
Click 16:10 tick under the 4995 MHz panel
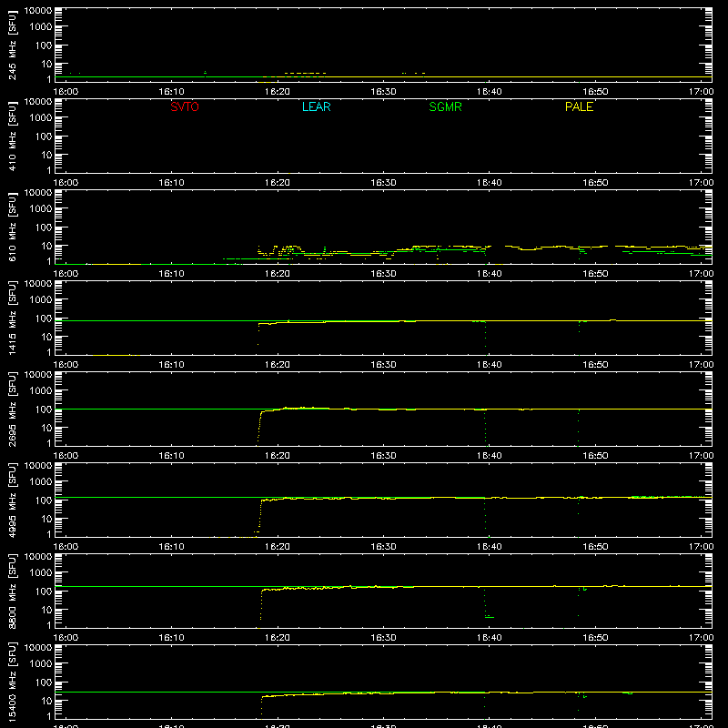(x=171, y=547)
